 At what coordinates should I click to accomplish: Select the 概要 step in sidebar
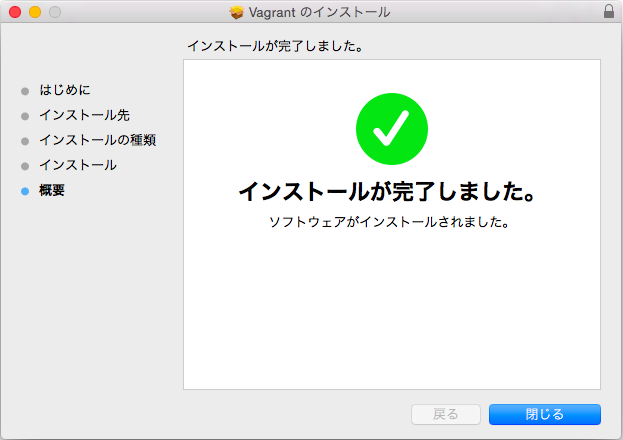tap(52, 190)
